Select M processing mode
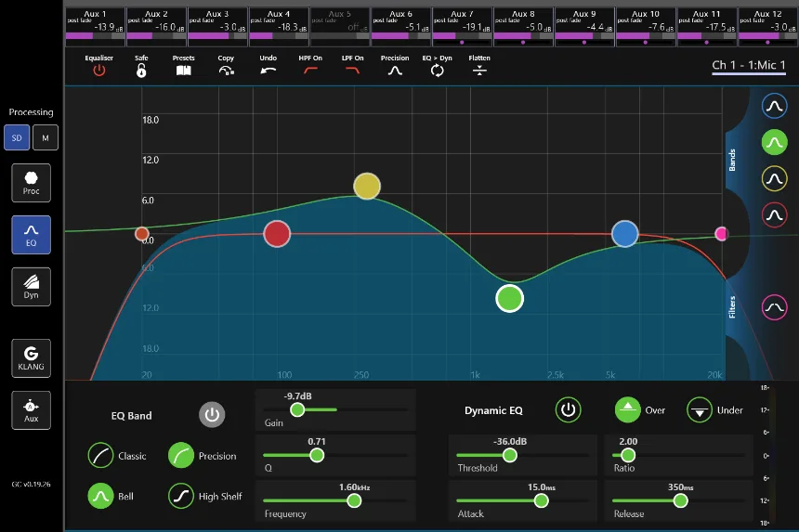 point(46,137)
